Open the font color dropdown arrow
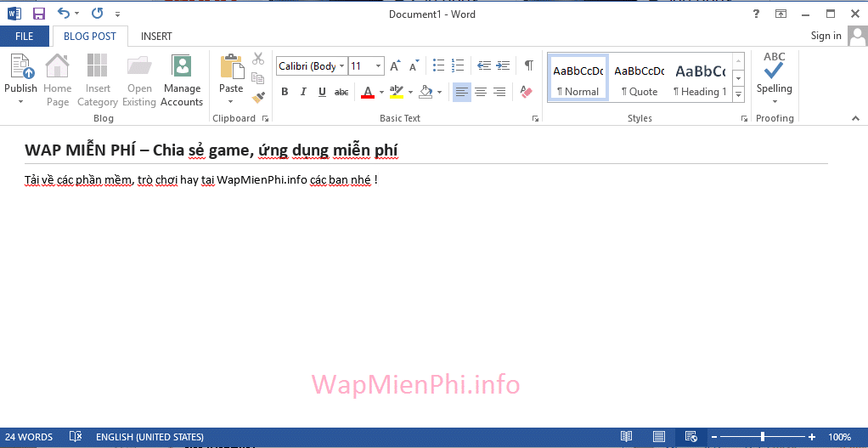 coord(381,92)
